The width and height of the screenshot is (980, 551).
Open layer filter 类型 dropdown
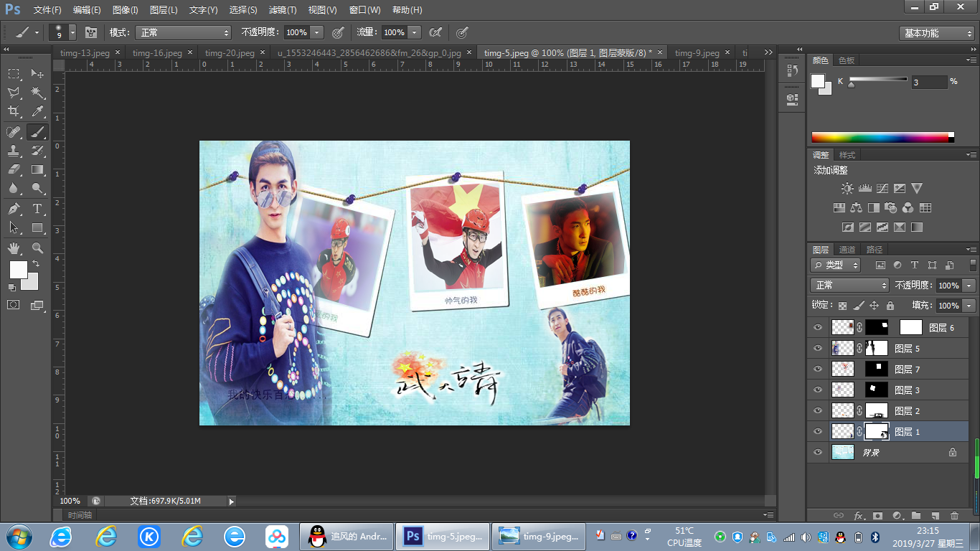tap(836, 265)
